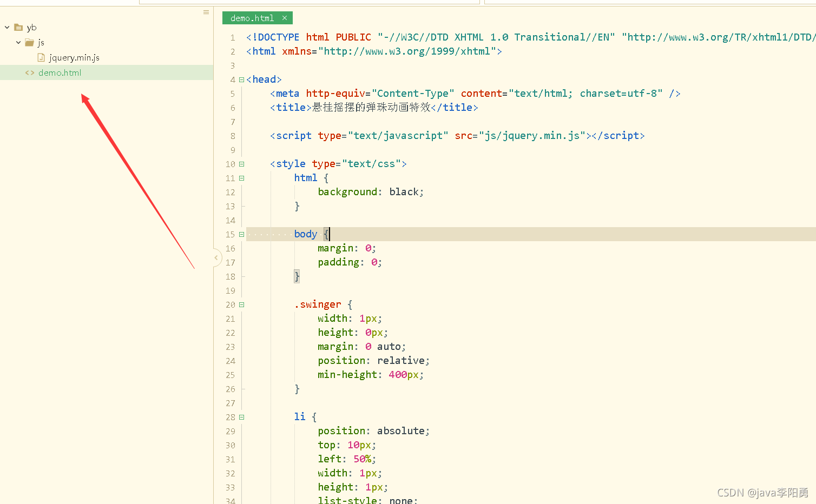Screen dimensions: 816x504
Task: Fold the body rule at line 15
Action: pyautogui.click(x=241, y=234)
